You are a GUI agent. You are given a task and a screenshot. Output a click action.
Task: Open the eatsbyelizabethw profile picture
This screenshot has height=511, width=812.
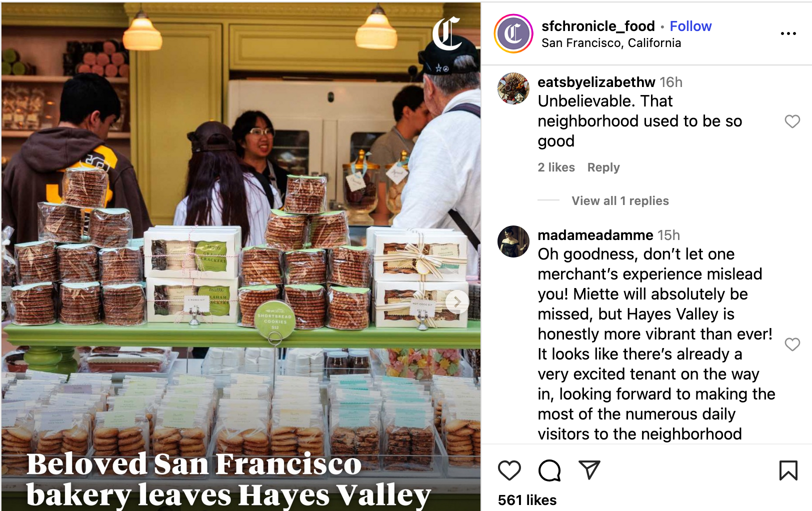[x=513, y=88]
